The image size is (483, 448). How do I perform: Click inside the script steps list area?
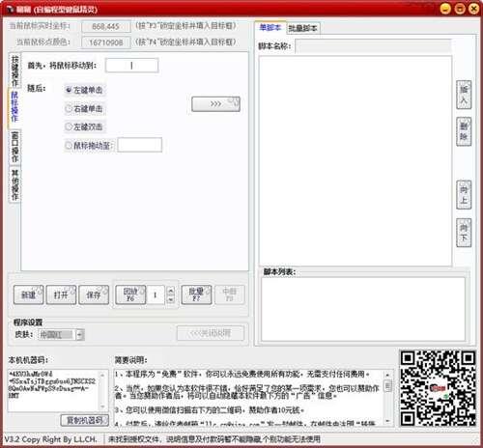[355, 161]
